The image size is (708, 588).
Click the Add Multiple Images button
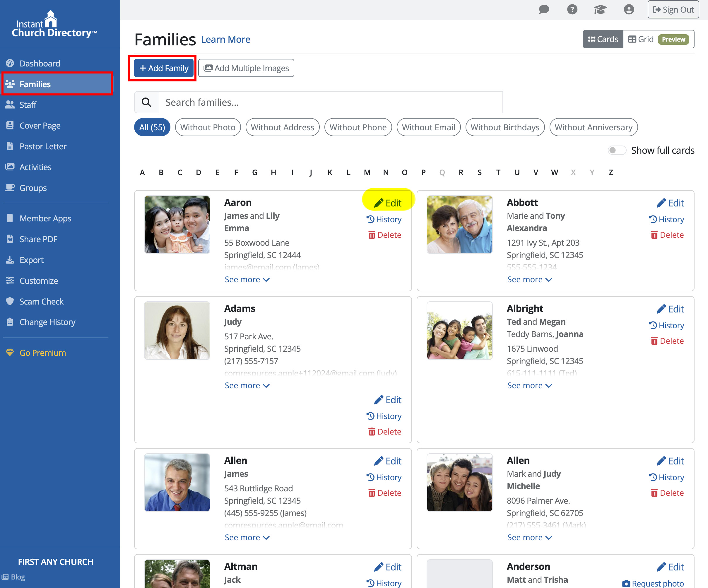tap(246, 68)
